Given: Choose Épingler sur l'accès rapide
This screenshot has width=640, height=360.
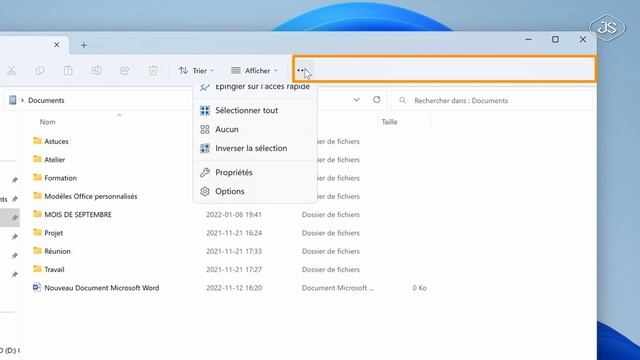Looking at the screenshot, I should click(x=255, y=87).
